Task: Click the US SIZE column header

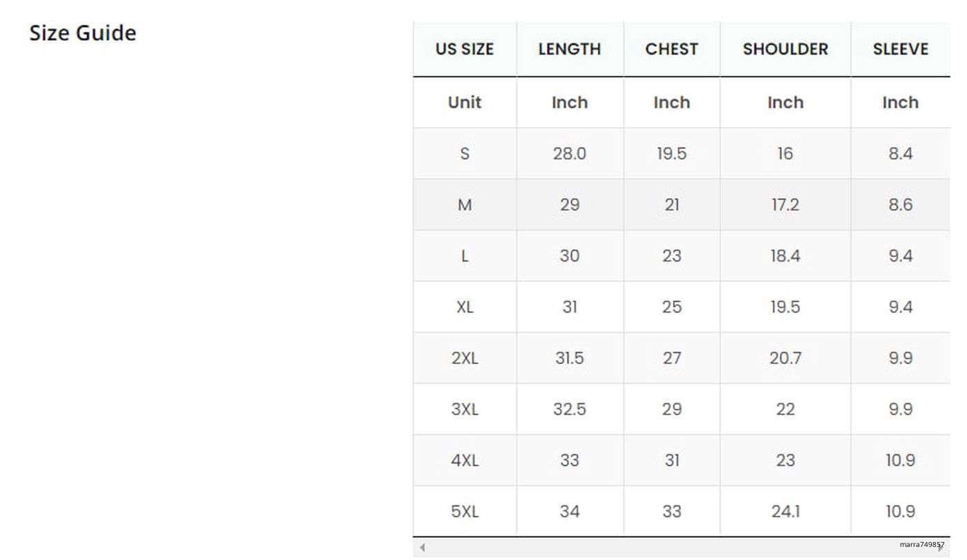Action: [464, 50]
